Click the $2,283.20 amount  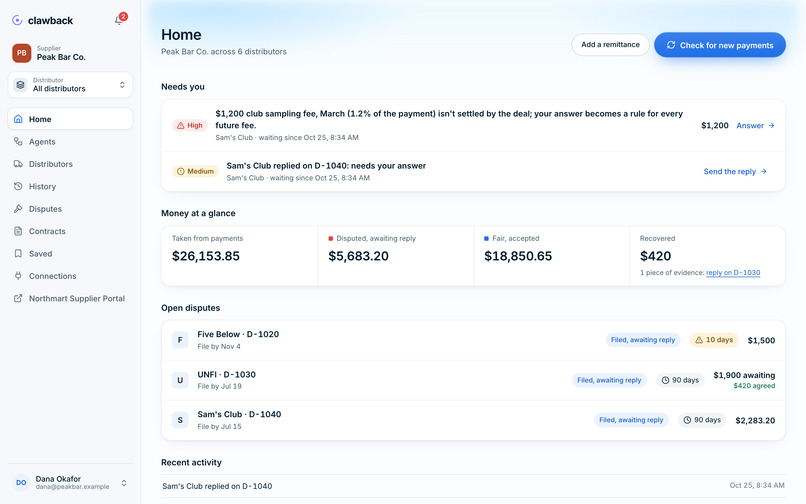click(755, 421)
